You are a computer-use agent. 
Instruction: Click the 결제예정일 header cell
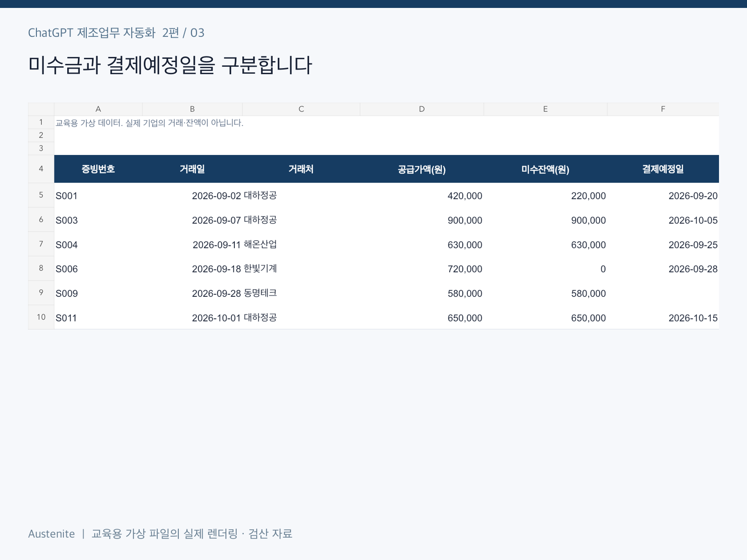(x=663, y=169)
